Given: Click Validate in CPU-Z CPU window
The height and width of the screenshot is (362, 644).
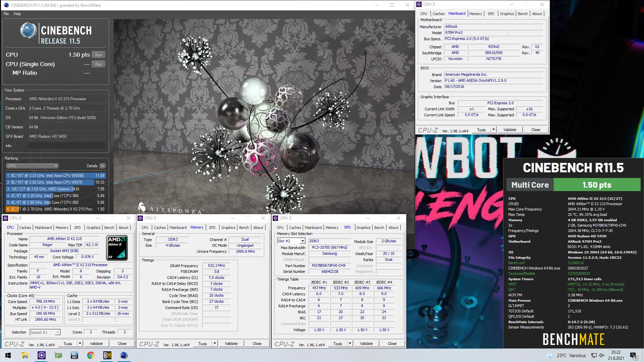Looking at the screenshot, I should click(x=96, y=344).
